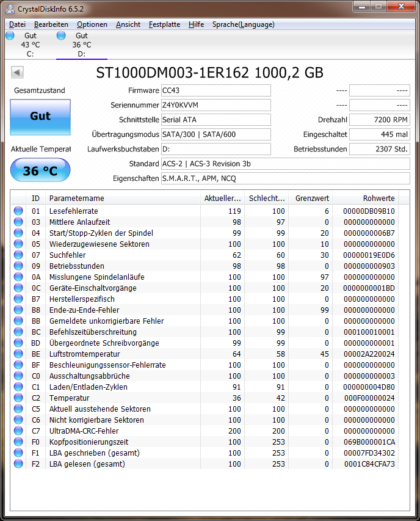Image resolution: width=420 pixels, height=521 pixels.
Task: Click the status orb for Luftstromtemperatur
Action: coord(18,354)
